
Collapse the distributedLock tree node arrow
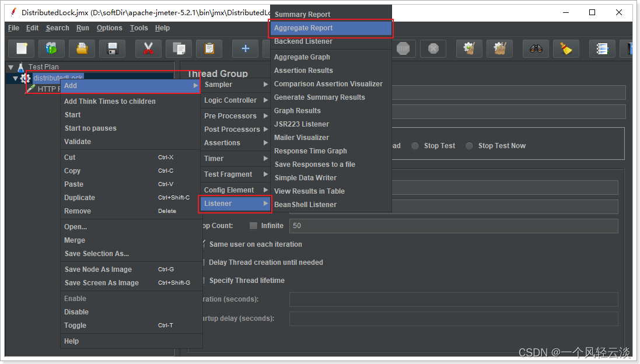(16, 78)
